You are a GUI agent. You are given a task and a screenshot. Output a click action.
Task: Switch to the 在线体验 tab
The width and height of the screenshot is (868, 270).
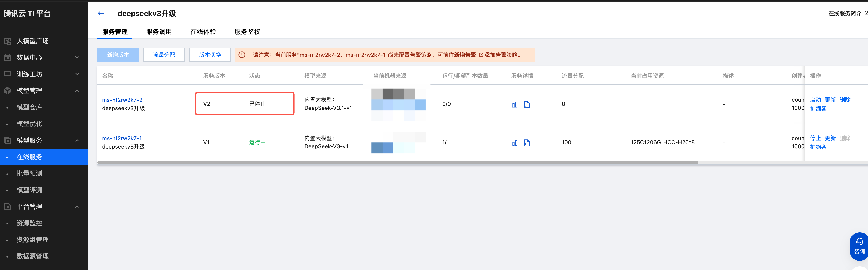(x=203, y=32)
